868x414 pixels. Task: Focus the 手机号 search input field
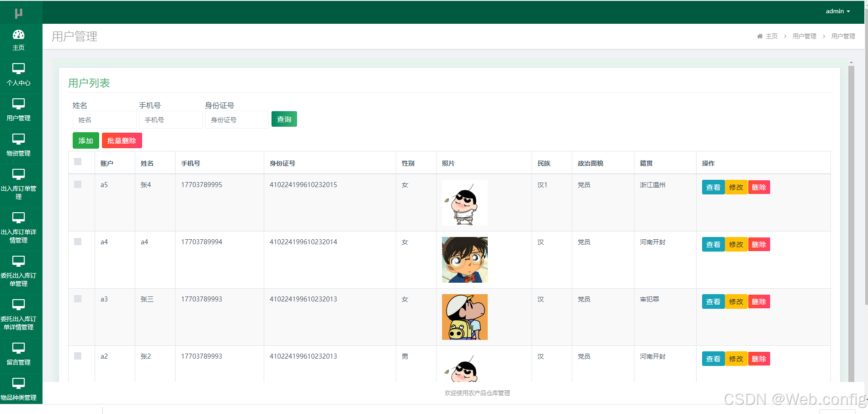pyautogui.click(x=171, y=120)
